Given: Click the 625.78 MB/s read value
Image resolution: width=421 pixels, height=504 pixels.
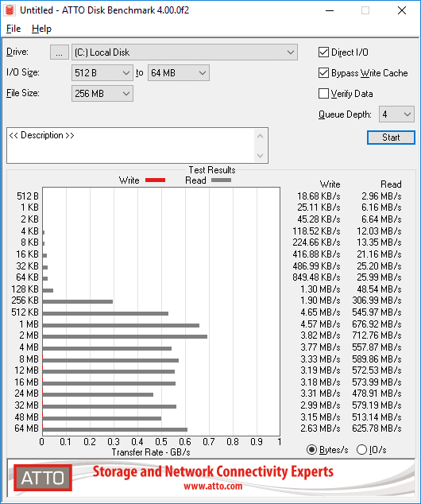Looking at the screenshot, I should click(377, 428).
